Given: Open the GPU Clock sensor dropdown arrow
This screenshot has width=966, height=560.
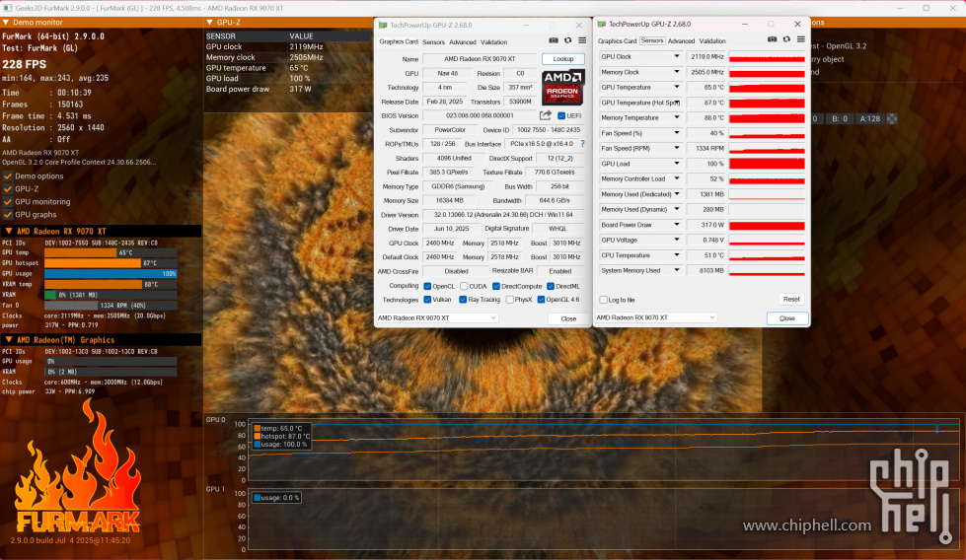Looking at the screenshot, I should point(677,57).
